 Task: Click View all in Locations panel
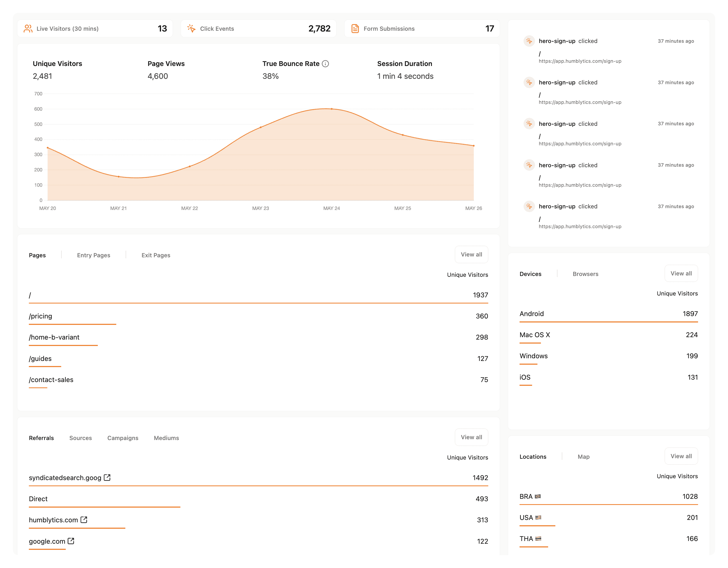[681, 456]
